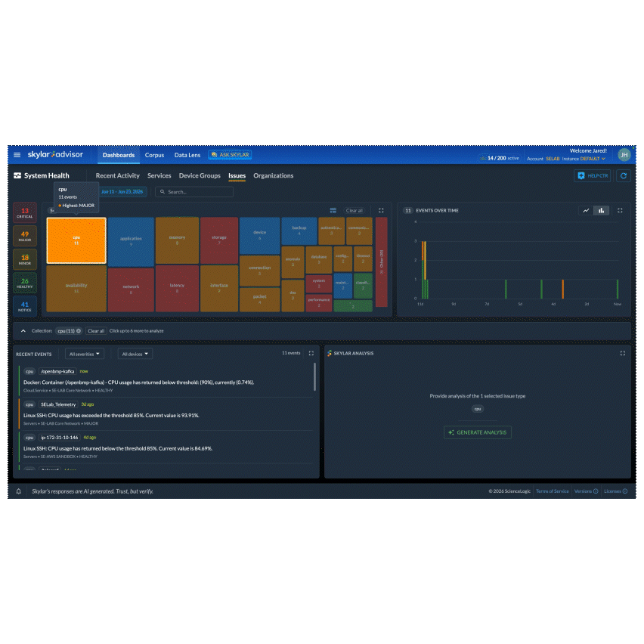Click the refresh icon near Help Ctr
The height and width of the screenshot is (644, 644).
click(624, 176)
